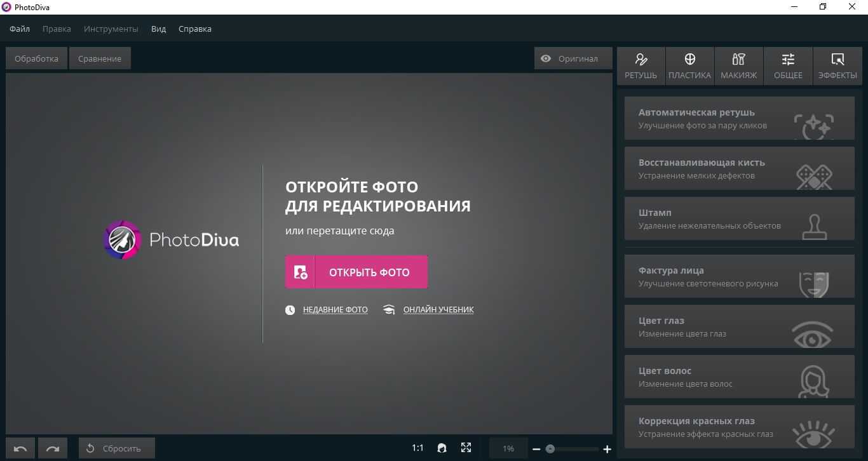Viewport: 868px width, 461px height.
Task: Open the Вид menu
Action: (158, 29)
